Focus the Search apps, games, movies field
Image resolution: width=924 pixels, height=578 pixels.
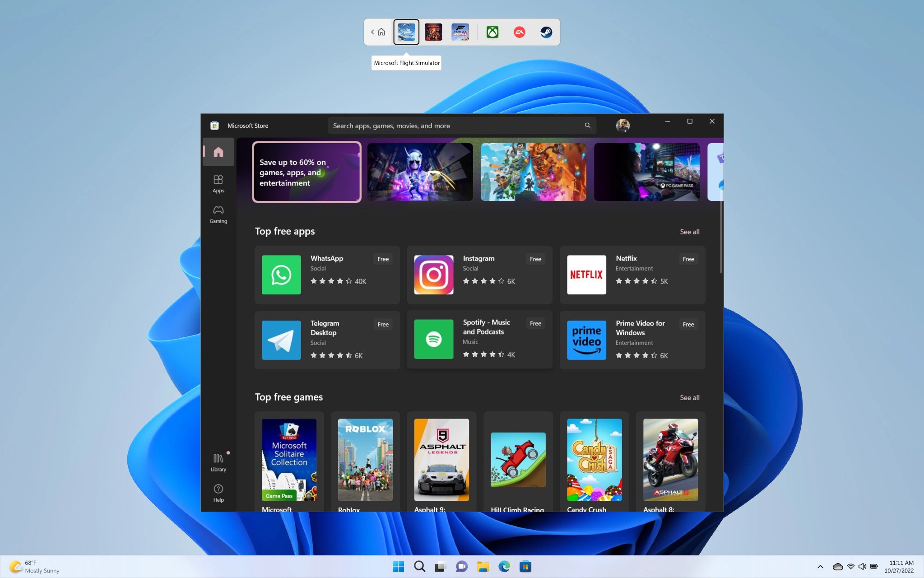coord(456,126)
